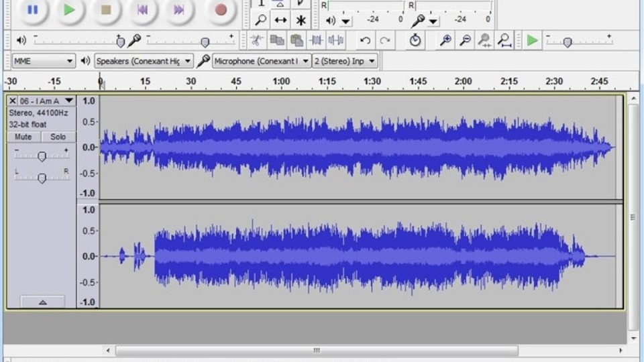Cut selection with the scissors icon
Image resolution: width=644 pixels, height=362 pixels.
point(257,40)
